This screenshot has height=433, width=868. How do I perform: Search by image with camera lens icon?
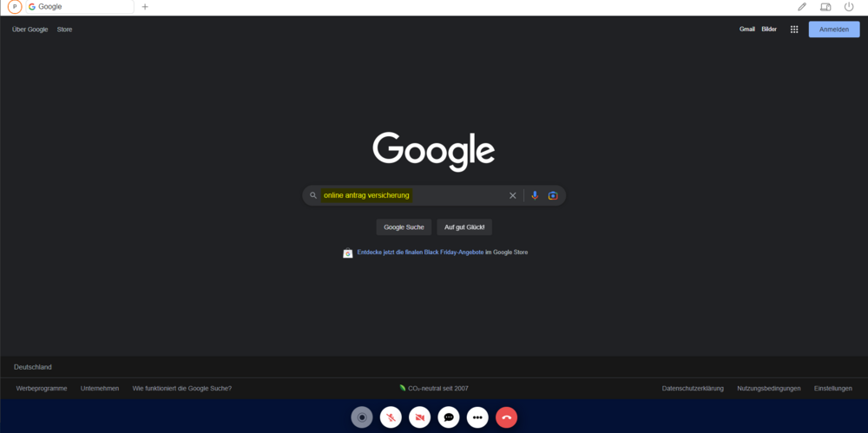pyautogui.click(x=552, y=195)
